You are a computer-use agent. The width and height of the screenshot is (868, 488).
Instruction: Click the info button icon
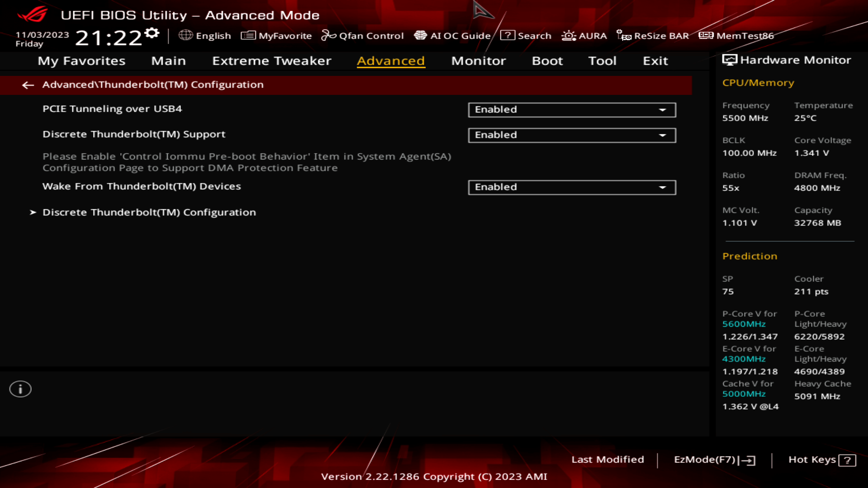[x=20, y=389]
